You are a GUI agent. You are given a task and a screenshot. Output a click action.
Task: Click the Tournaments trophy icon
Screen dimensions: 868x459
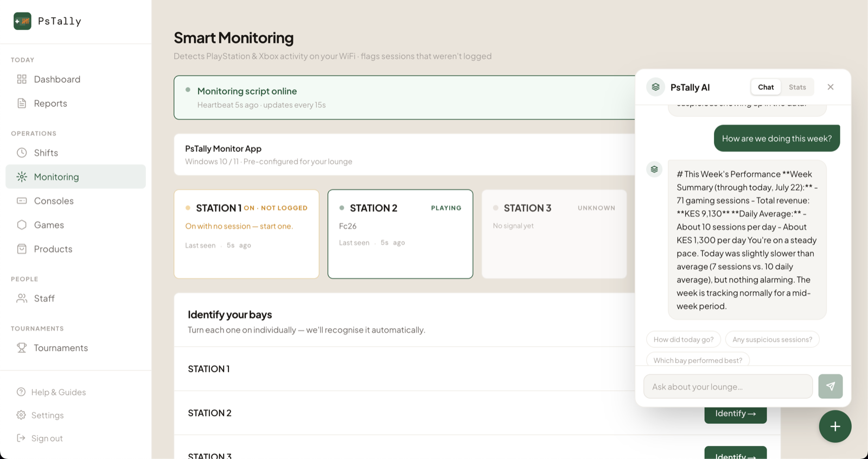22,348
